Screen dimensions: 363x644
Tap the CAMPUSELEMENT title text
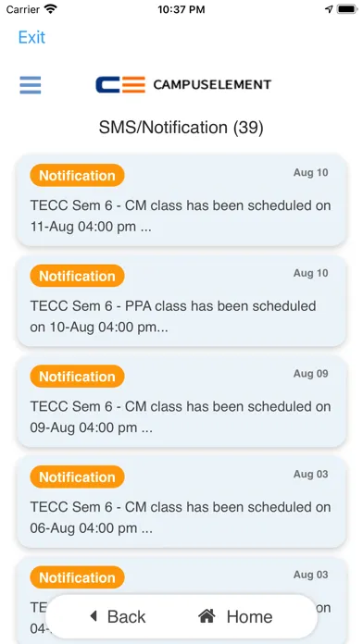click(x=212, y=84)
